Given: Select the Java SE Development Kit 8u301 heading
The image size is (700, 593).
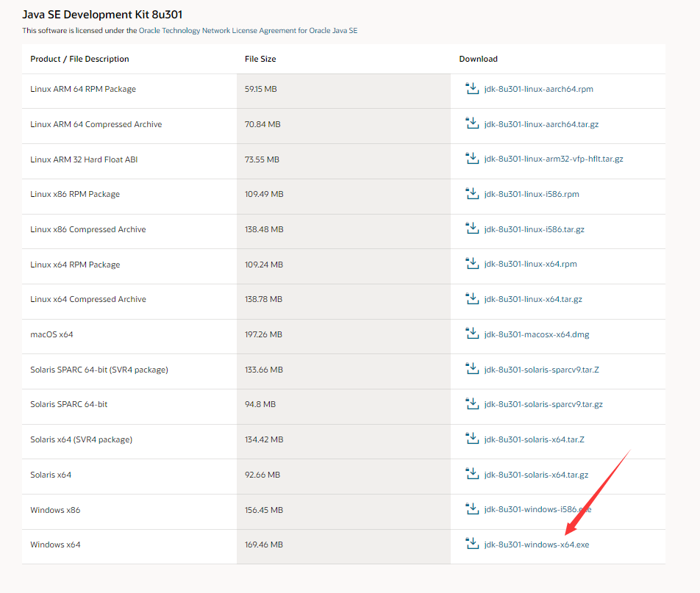Looking at the screenshot, I should [x=102, y=14].
